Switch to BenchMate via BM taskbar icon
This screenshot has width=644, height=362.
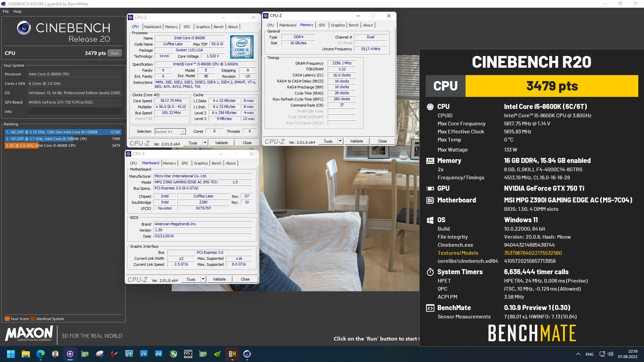232,354
